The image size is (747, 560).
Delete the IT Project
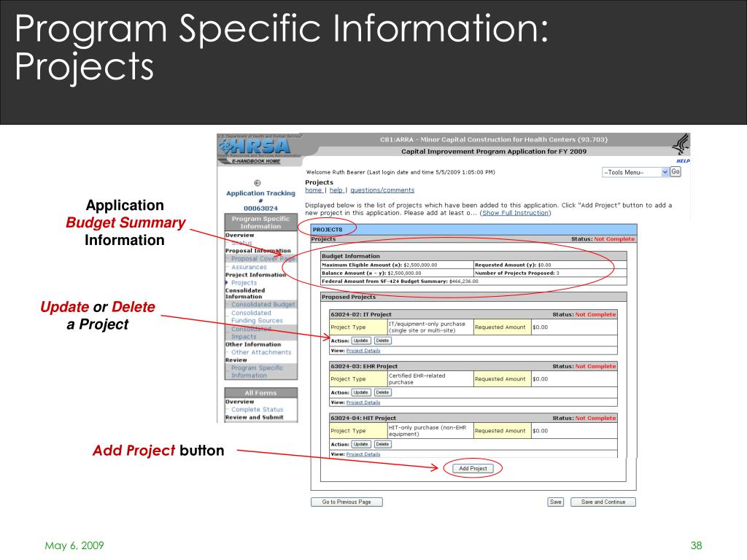click(382, 341)
